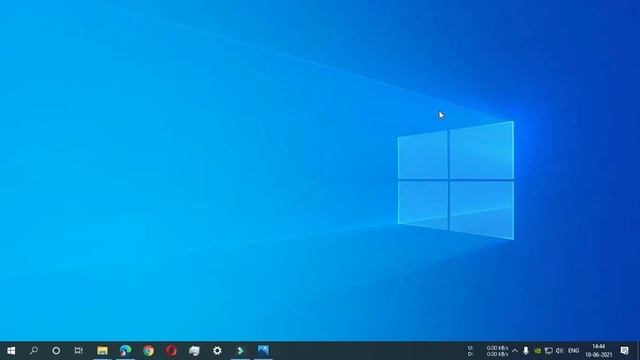The image size is (640, 360).
Task: Launch Opera browser from taskbar
Action: pyautogui.click(x=171, y=351)
